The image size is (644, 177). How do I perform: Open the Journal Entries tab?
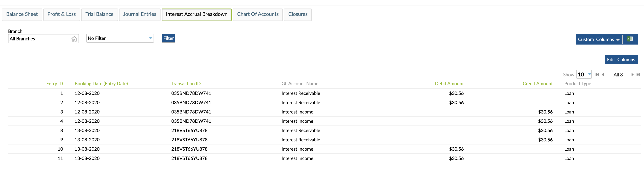pos(139,14)
